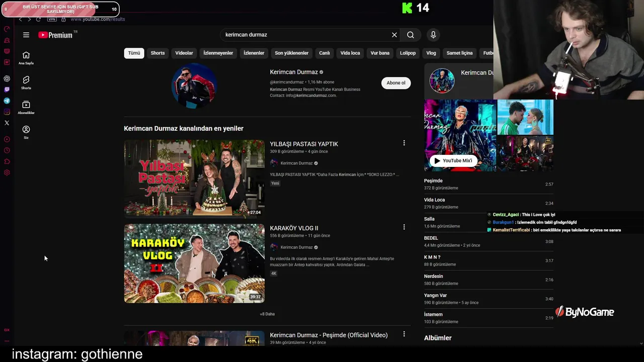Go forward with the browser forward arrow
Image resolution: width=644 pixels, height=362 pixels.
(29, 19)
